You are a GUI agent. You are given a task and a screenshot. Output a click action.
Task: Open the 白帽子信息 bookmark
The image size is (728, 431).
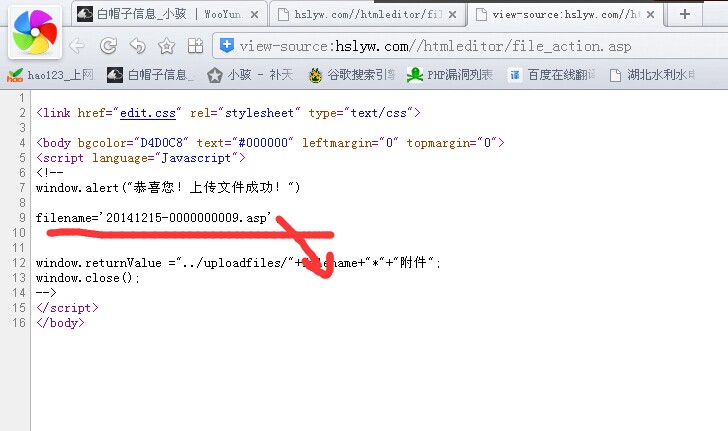pyautogui.click(x=150, y=75)
